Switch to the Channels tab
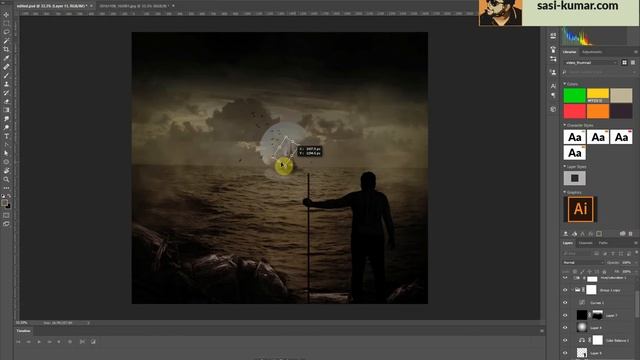Screen dimensions: 640x360 click(x=585, y=243)
